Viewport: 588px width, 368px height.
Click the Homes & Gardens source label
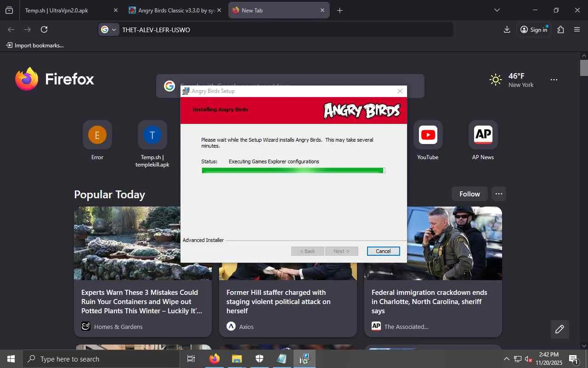pyautogui.click(x=118, y=327)
